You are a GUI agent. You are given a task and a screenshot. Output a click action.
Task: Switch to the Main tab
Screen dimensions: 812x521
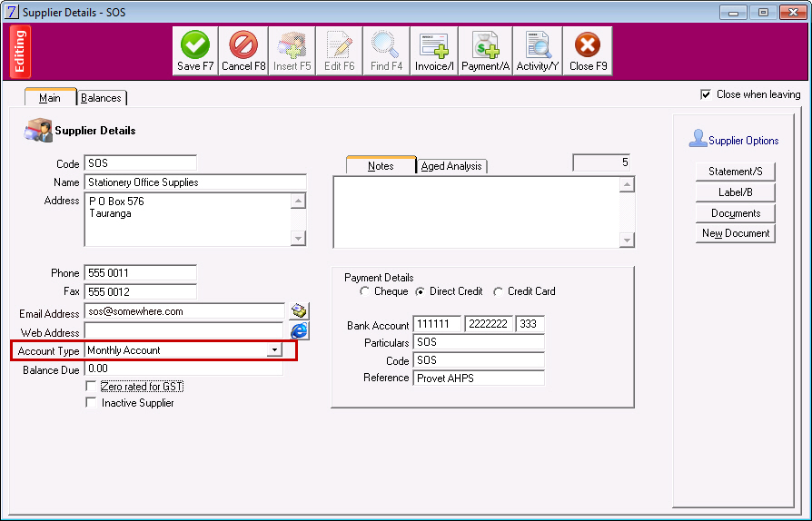pos(50,98)
